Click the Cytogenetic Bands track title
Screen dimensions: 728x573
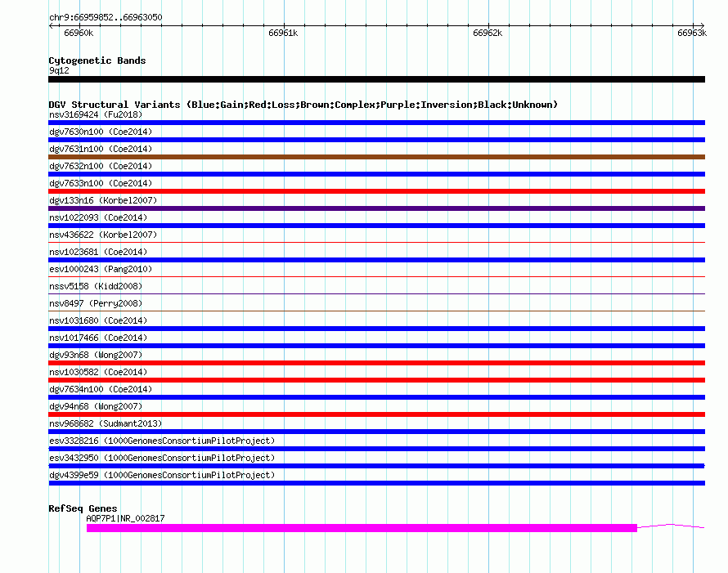pos(97,60)
